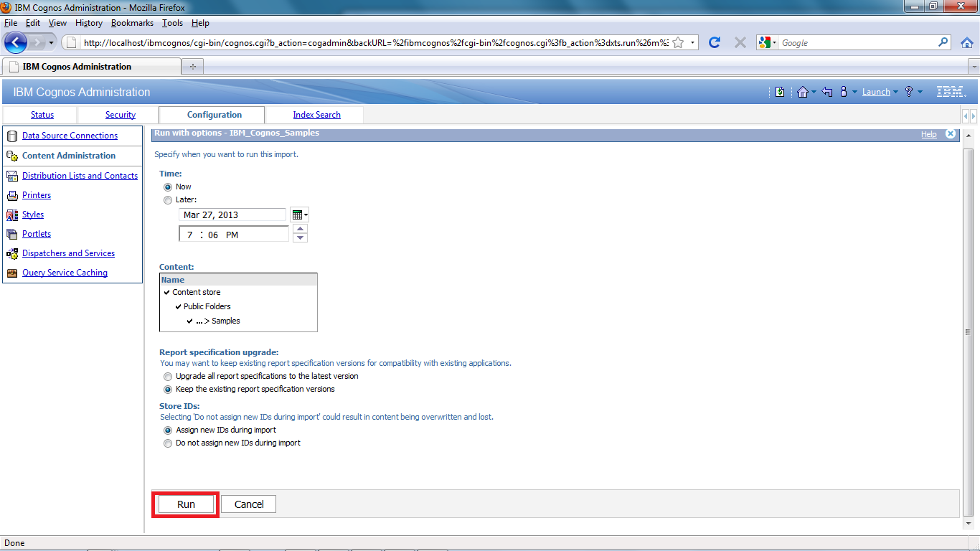Click the time field 7:06 PM

pyautogui.click(x=233, y=235)
